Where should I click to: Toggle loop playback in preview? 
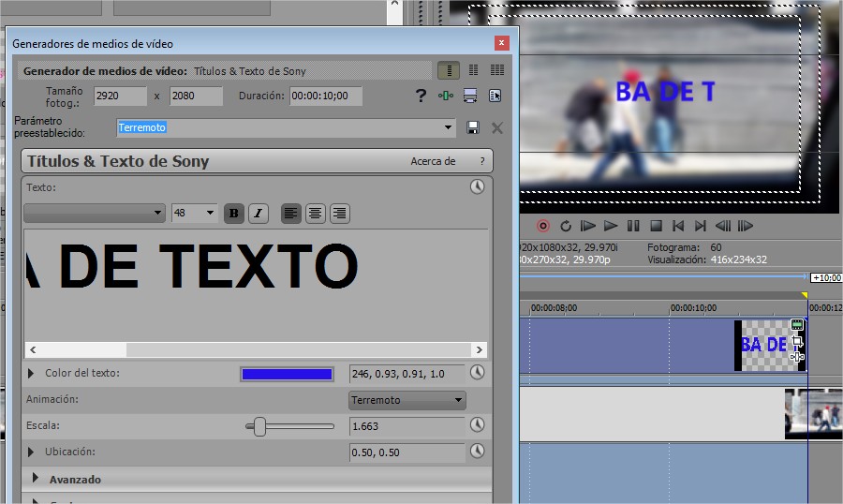click(566, 226)
